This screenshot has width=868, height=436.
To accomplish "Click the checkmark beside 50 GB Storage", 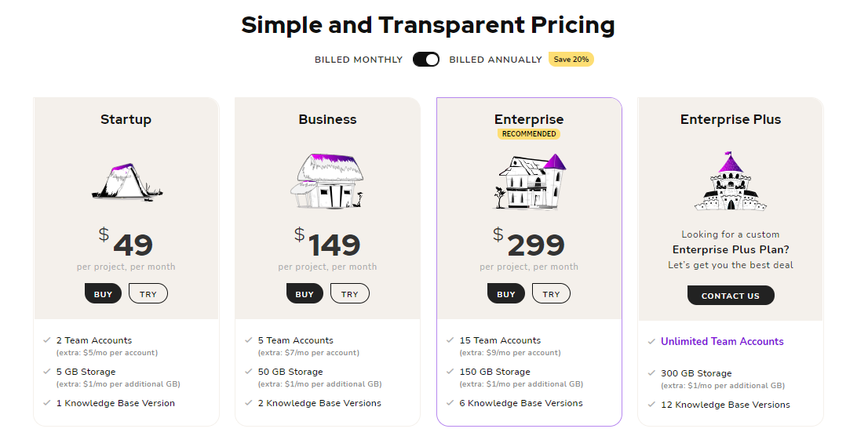I will 249,372.
